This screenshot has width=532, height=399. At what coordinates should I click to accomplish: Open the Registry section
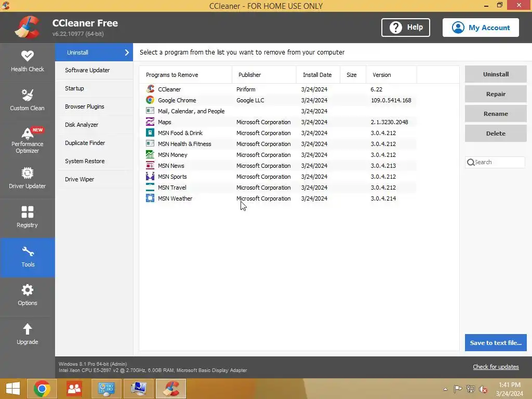[28, 218]
